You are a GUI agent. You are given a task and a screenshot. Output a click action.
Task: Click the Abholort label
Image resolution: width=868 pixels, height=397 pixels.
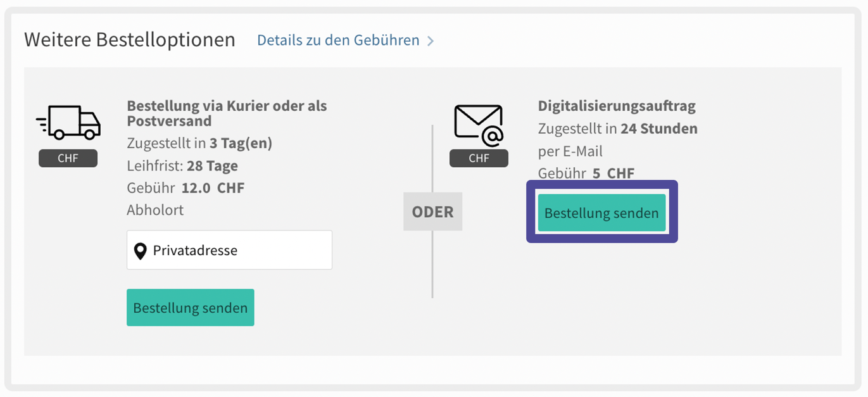pos(155,210)
